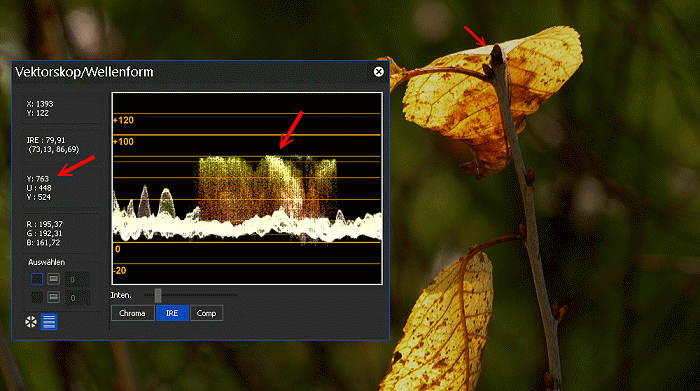Close the Vektorskop/Wellenform panel

[x=379, y=71]
